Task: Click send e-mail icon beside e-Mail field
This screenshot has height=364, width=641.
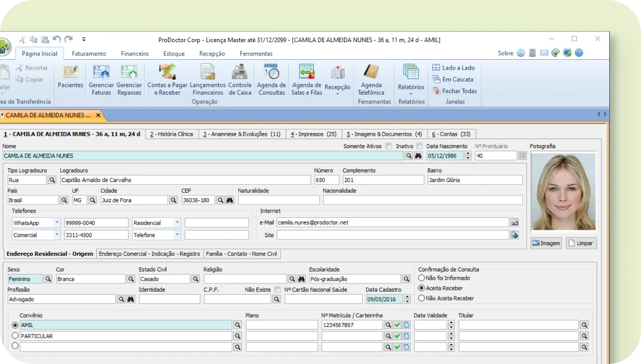Action: pos(515,223)
